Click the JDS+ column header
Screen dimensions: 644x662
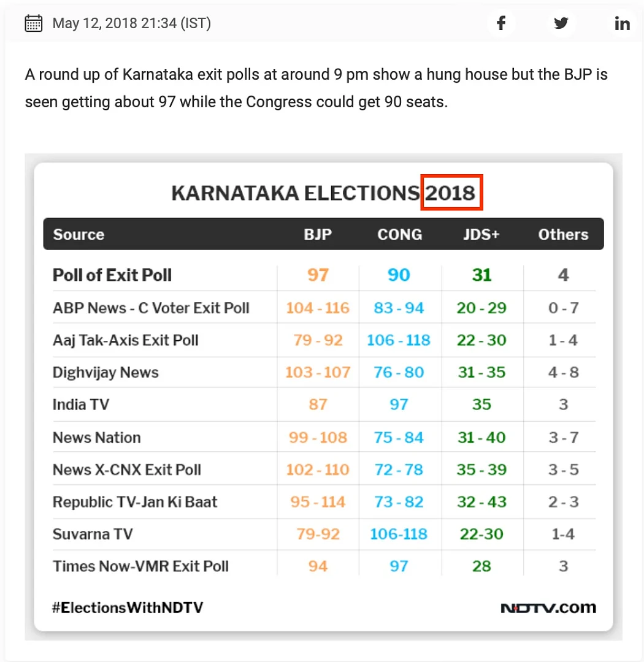click(x=481, y=234)
